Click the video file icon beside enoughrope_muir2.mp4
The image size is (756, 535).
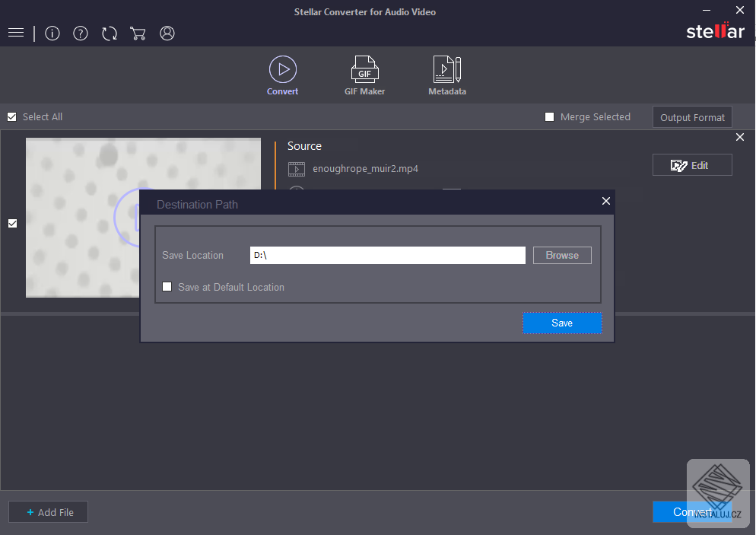click(297, 169)
